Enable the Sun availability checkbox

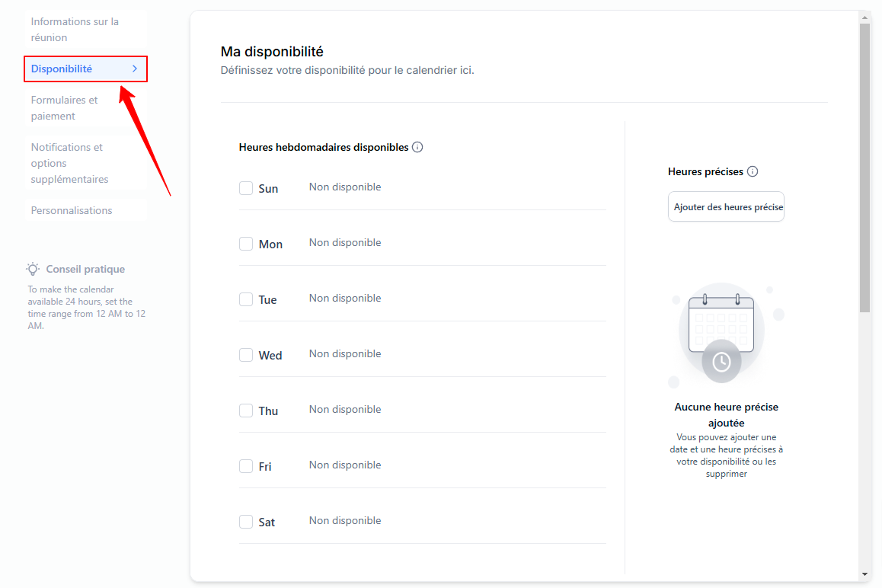(246, 188)
